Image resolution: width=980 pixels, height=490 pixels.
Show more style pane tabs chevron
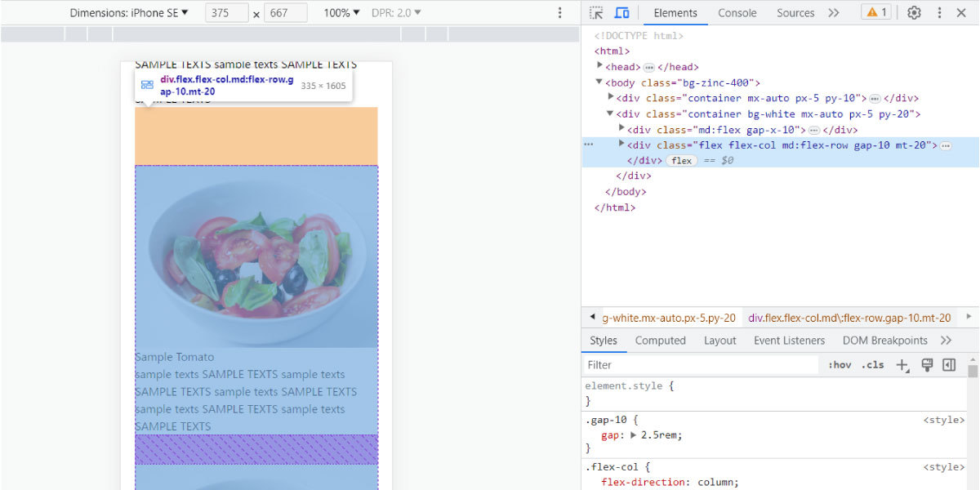pyautogui.click(x=946, y=341)
